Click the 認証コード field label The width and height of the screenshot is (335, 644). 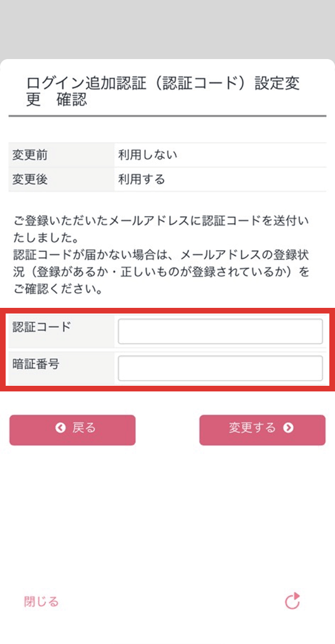(42, 327)
